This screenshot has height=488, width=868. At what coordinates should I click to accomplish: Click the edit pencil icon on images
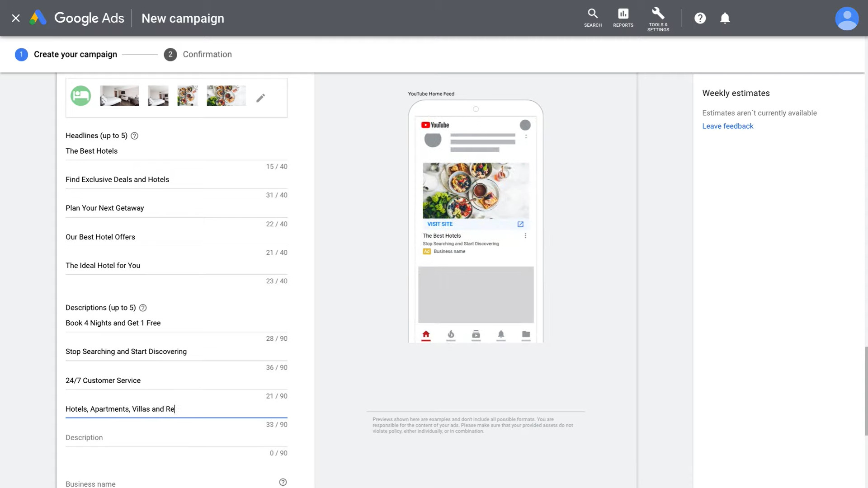point(260,98)
